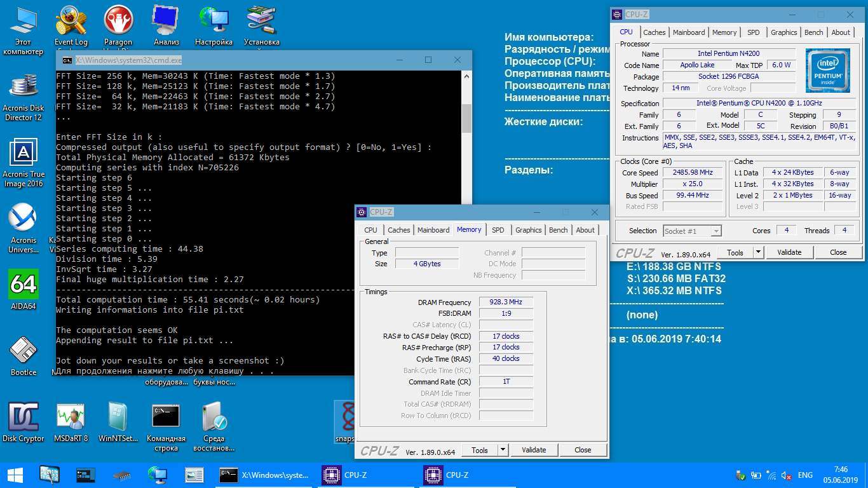Click the Multiplier x 25.0 value
This screenshot has height=488, width=868.
pos(693,184)
